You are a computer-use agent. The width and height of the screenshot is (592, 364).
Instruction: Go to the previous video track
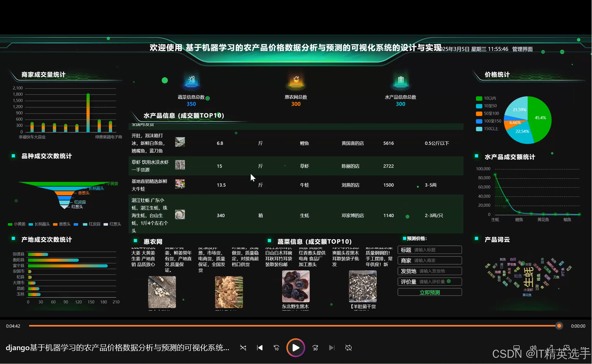260,348
